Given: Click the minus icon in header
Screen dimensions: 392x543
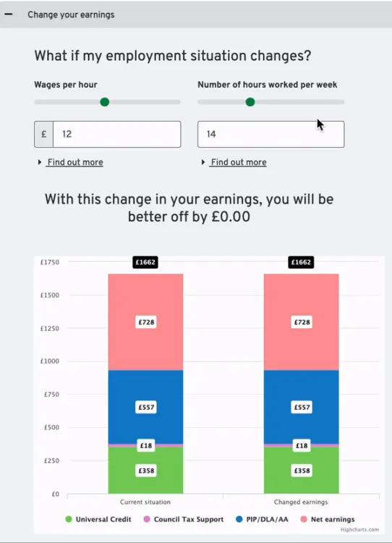Looking at the screenshot, I should pyautogui.click(x=9, y=14).
